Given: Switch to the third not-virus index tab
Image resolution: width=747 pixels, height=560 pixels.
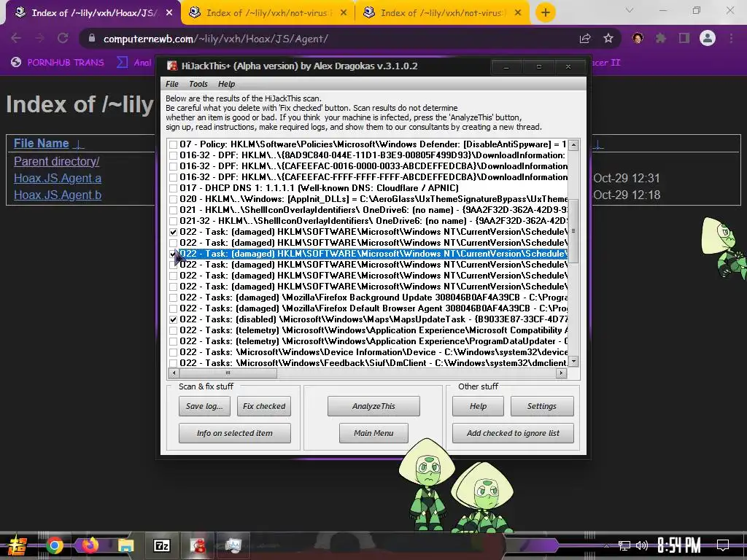Looking at the screenshot, I should tap(443, 13).
